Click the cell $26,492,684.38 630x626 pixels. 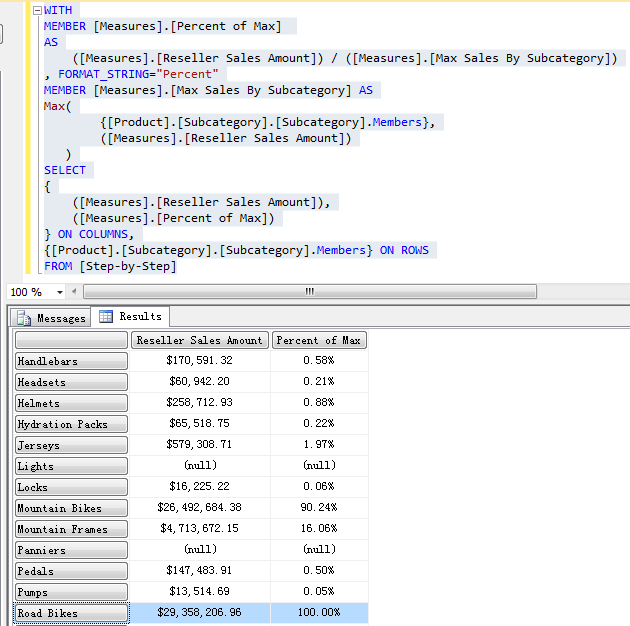[200, 507]
